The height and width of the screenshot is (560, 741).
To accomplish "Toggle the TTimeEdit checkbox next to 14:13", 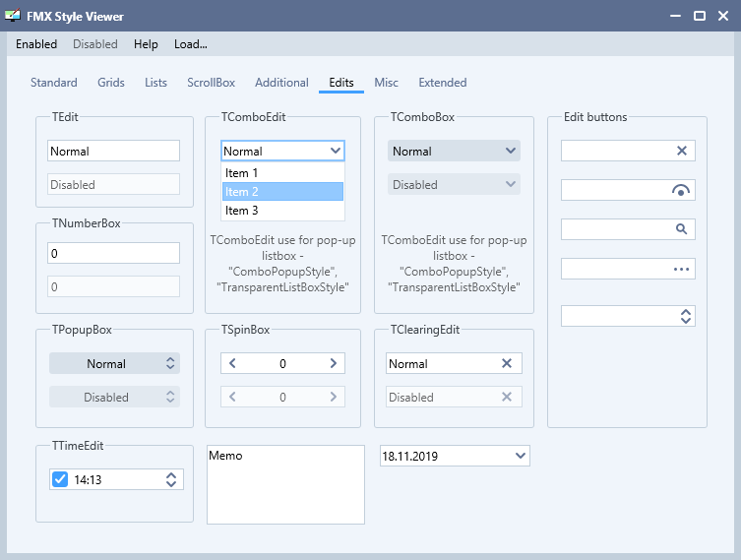I will pyautogui.click(x=60, y=479).
